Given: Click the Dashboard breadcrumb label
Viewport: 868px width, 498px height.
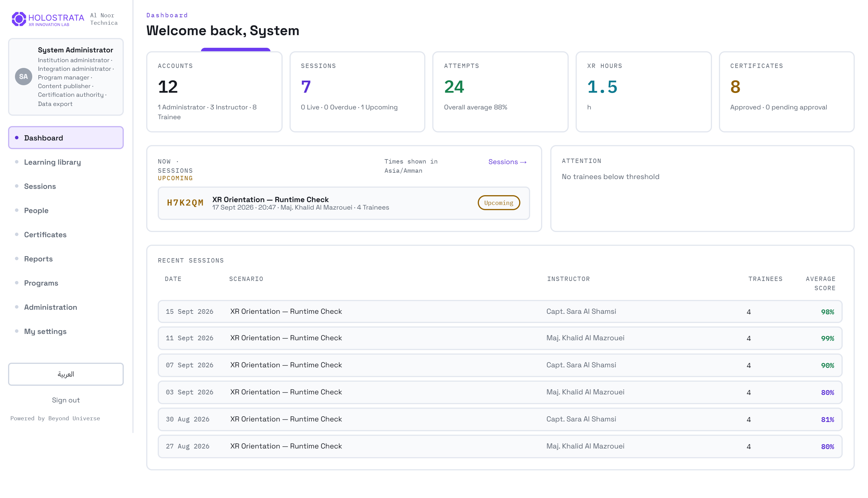Looking at the screenshot, I should (x=167, y=15).
